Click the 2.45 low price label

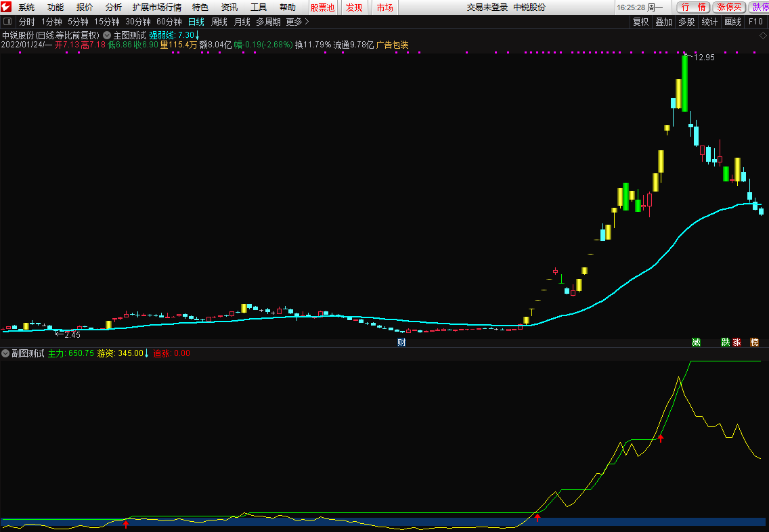pyautogui.click(x=72, y=335)
